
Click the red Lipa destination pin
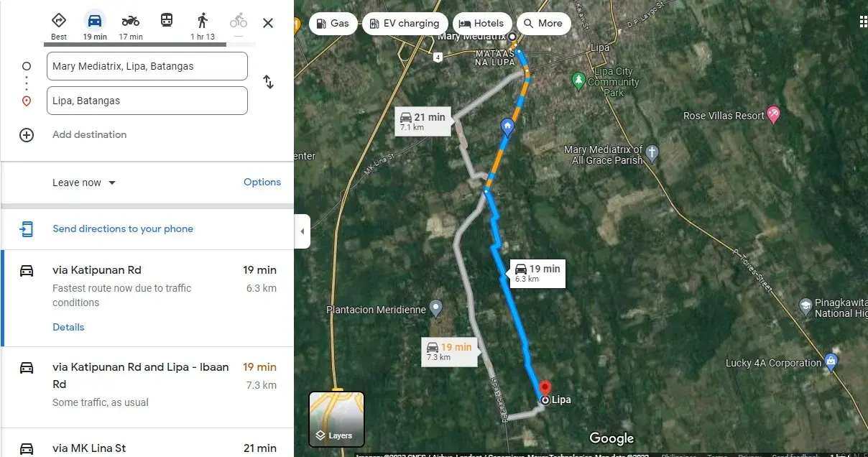coord(545,389)
